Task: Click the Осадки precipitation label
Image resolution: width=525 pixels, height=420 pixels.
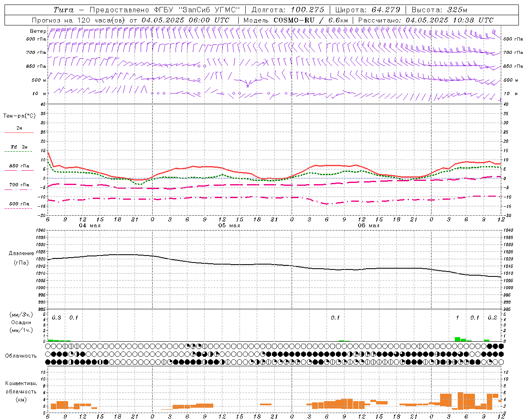Action: pos(21,322)
